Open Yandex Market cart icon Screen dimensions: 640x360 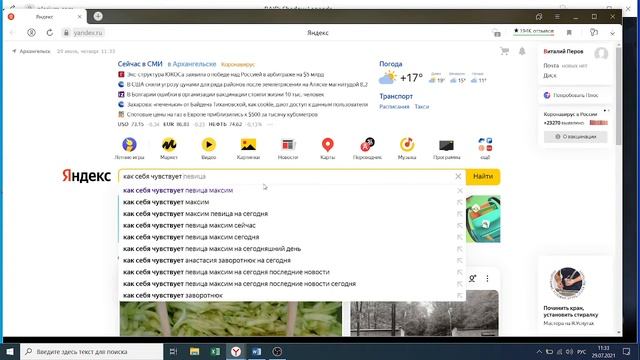[x=504, y=51]
